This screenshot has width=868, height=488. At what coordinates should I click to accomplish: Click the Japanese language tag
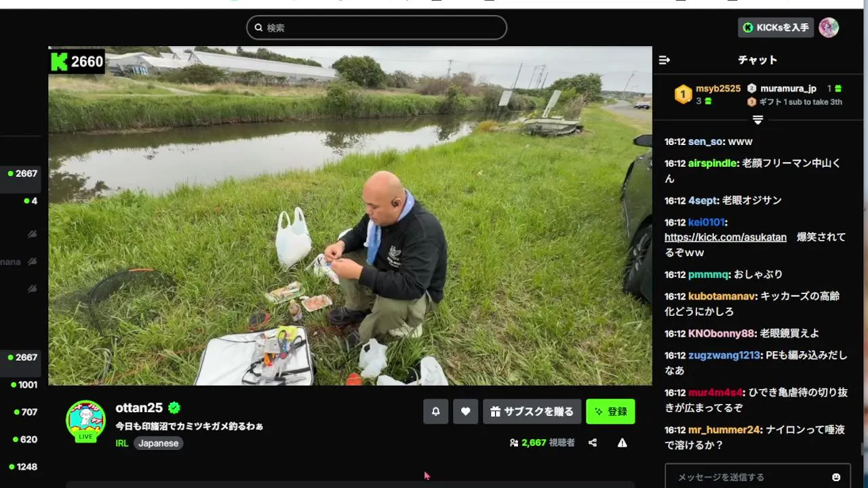[159, 443]
